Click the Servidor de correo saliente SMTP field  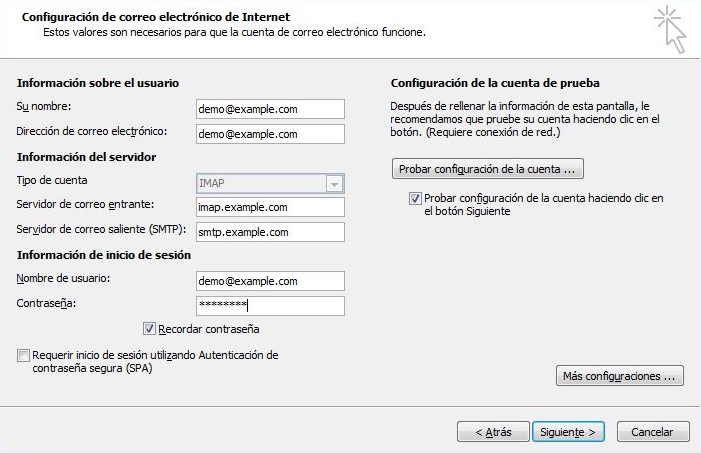pyautogui.click(x=270, y=232)
